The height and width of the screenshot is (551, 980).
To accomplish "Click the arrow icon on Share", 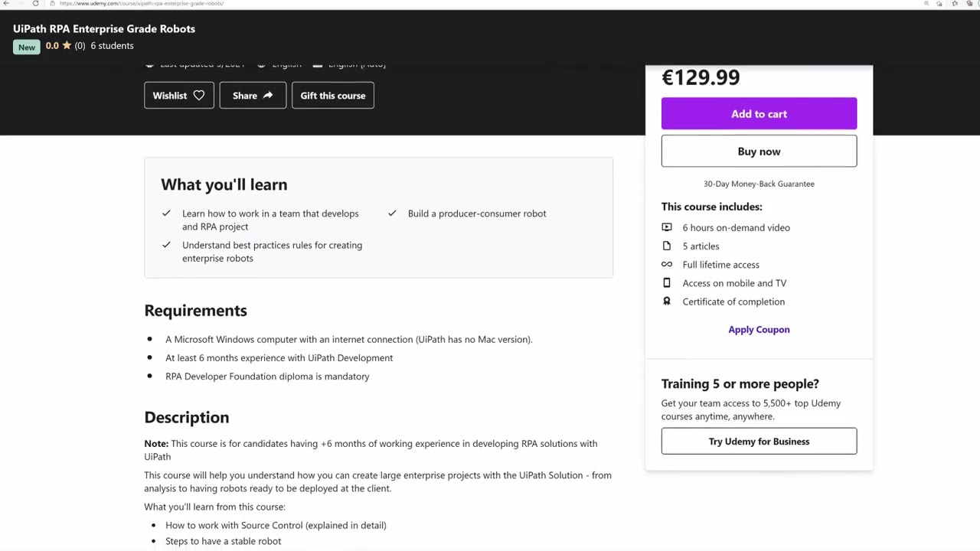I will 267,96.
